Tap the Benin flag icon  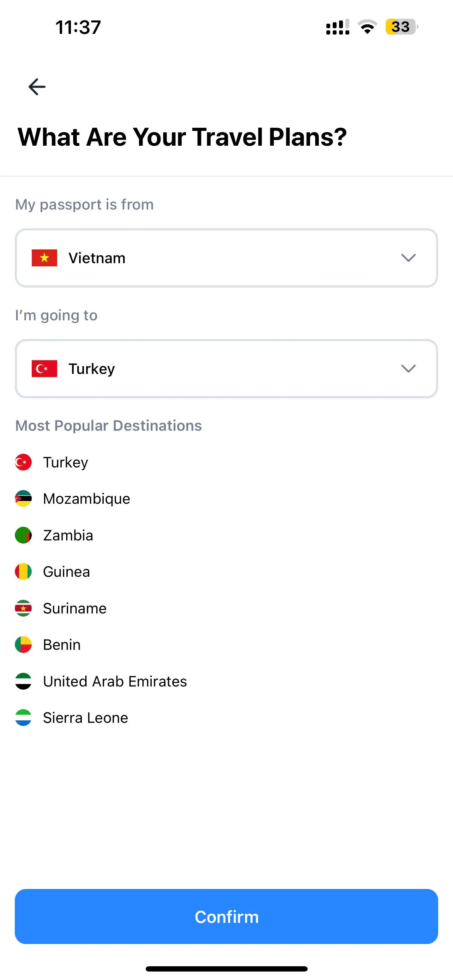pyautogui.click(x=23, y=645)
